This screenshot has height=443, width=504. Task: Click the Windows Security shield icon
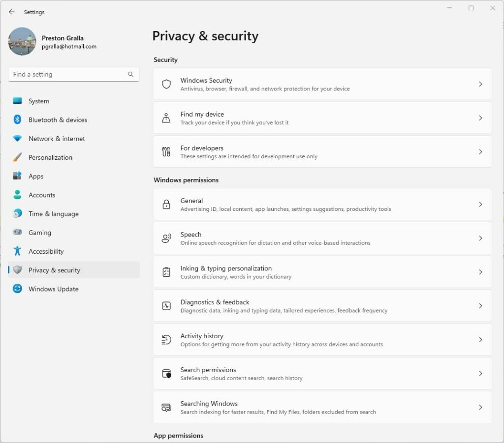(x=166, y=84)
